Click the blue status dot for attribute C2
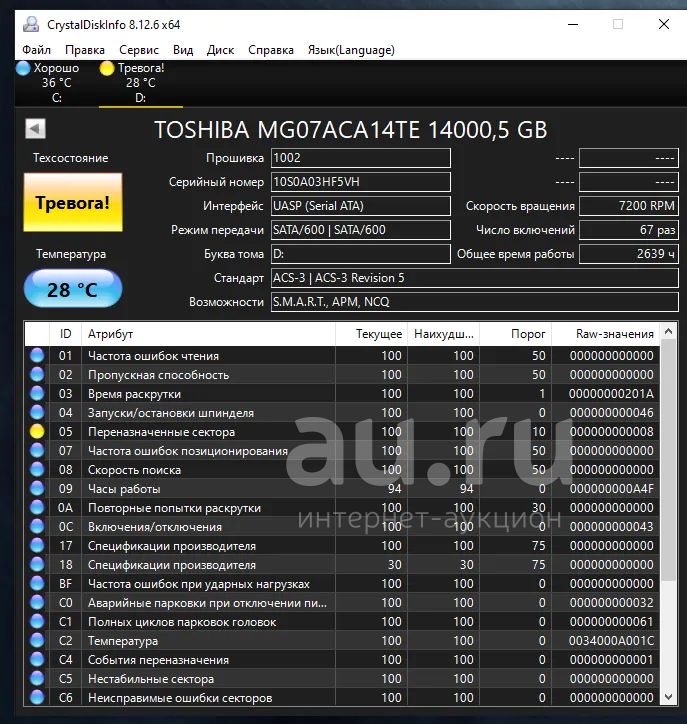687x724 pixels. pos(37,640)
